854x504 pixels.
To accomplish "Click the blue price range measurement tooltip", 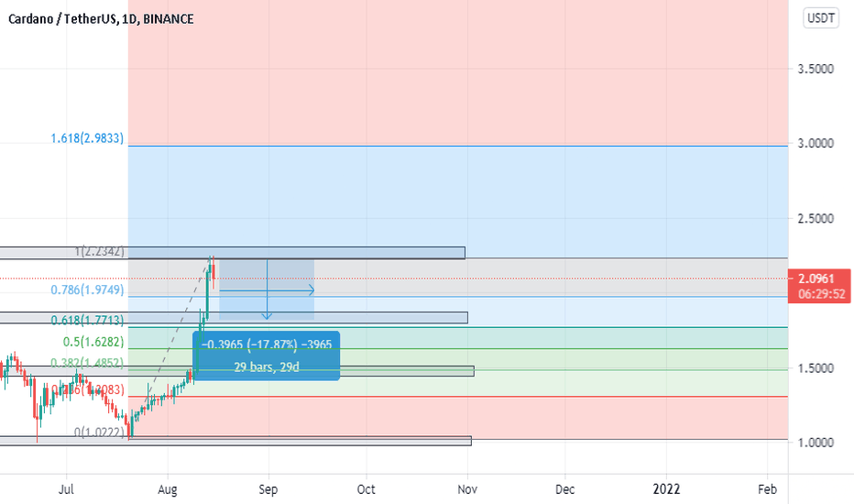I will click(267, 356).
